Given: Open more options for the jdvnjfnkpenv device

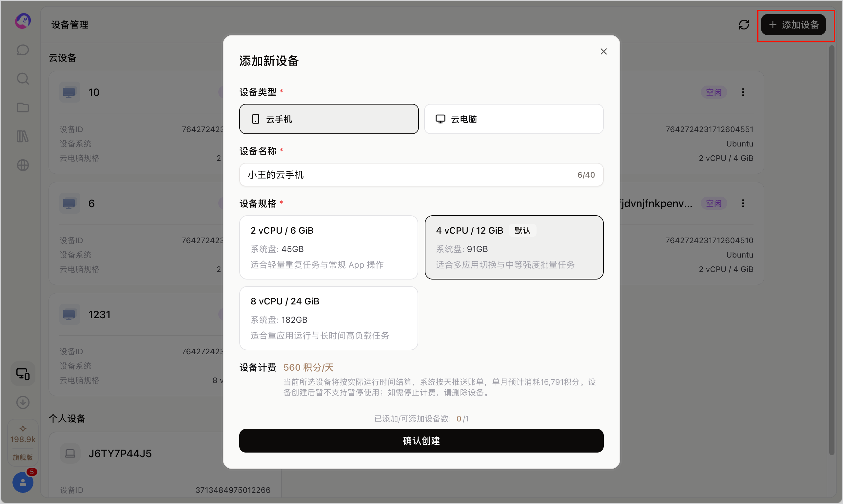Looking at the screenshot, I should pos(743,204).
